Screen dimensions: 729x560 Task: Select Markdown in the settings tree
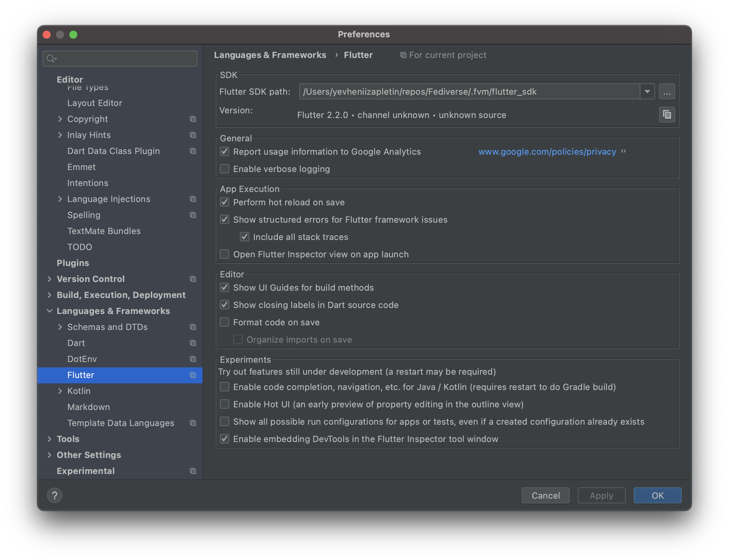[88, 407]
